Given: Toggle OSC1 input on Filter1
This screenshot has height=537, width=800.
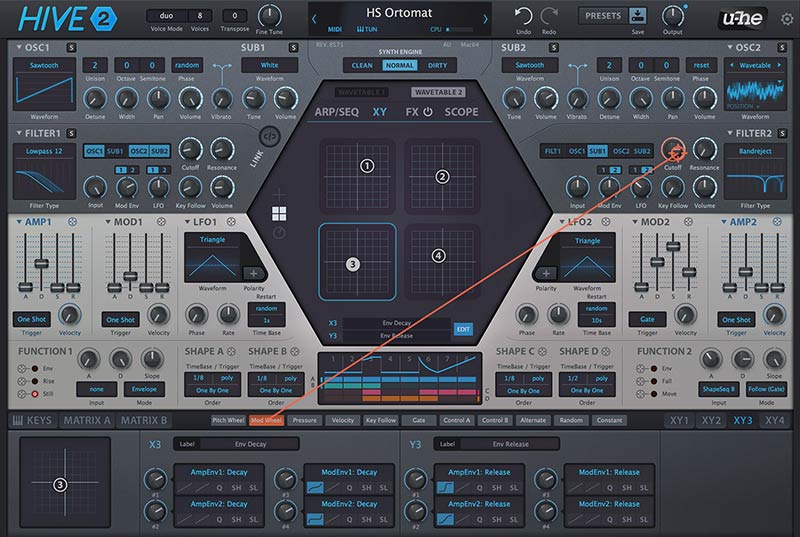Looking at the screenshot, I should tap(94, 151).
